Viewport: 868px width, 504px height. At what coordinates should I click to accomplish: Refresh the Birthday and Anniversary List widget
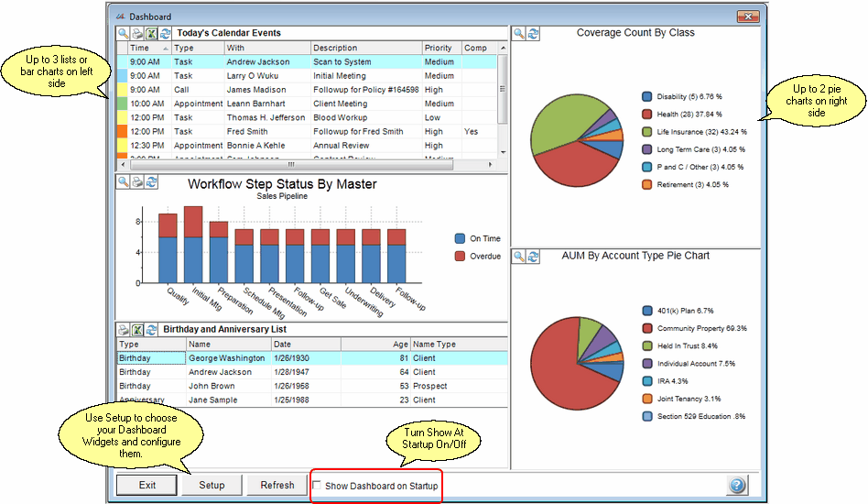[151, 329]
